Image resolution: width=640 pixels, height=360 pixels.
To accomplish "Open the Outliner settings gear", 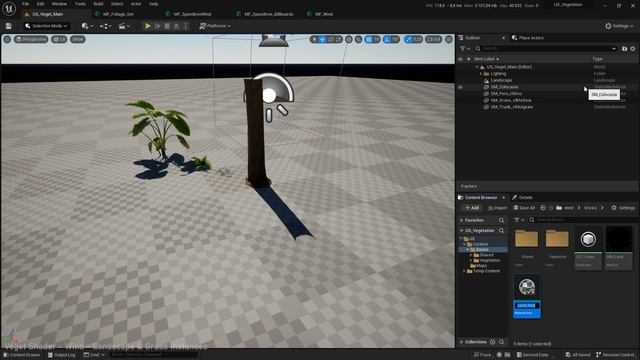I will (x=633, y=49).
